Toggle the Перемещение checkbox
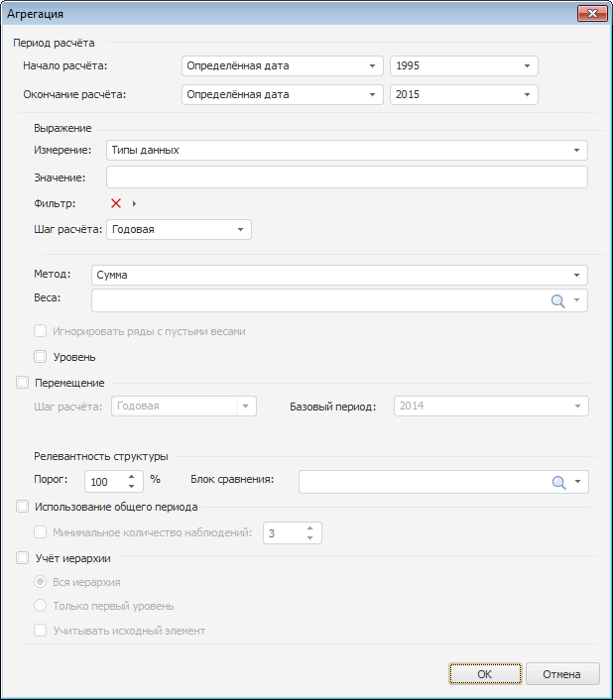Image resolution: width=613 pixels, height=700 pixels. click(23, 382)
